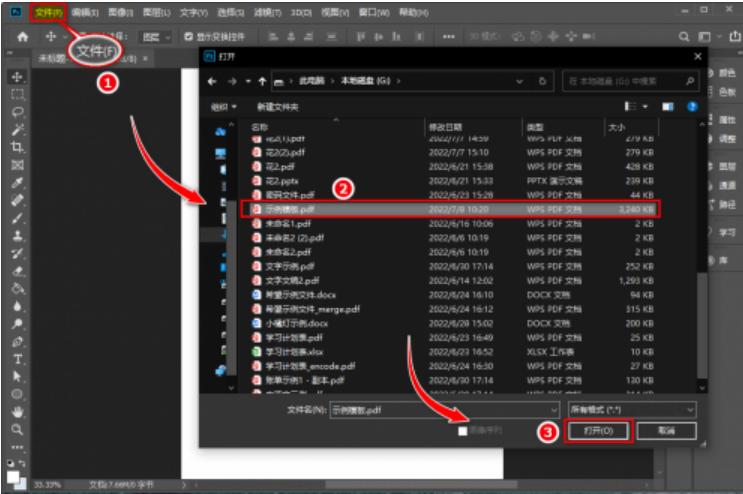Click the Open button in dialog
This screenshot has height=494, width=743.
pos(598,431)
